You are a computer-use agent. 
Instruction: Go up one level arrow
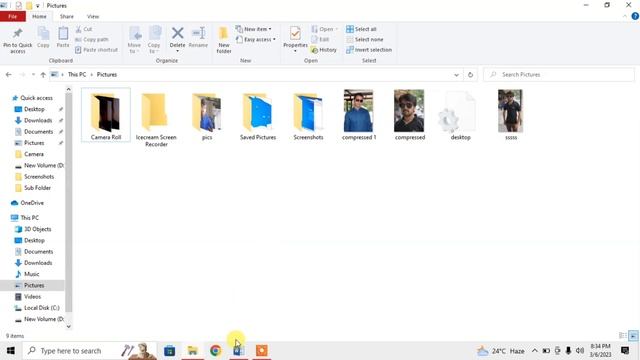[43, 75]
